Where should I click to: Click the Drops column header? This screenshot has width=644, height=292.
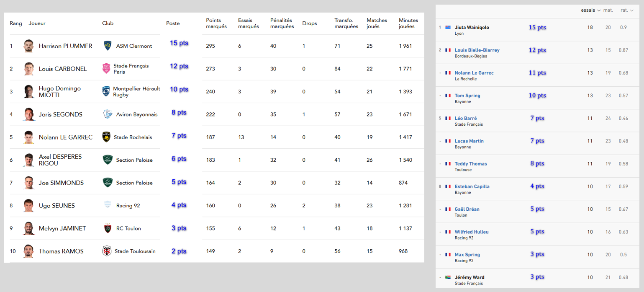tap(310, 23)
